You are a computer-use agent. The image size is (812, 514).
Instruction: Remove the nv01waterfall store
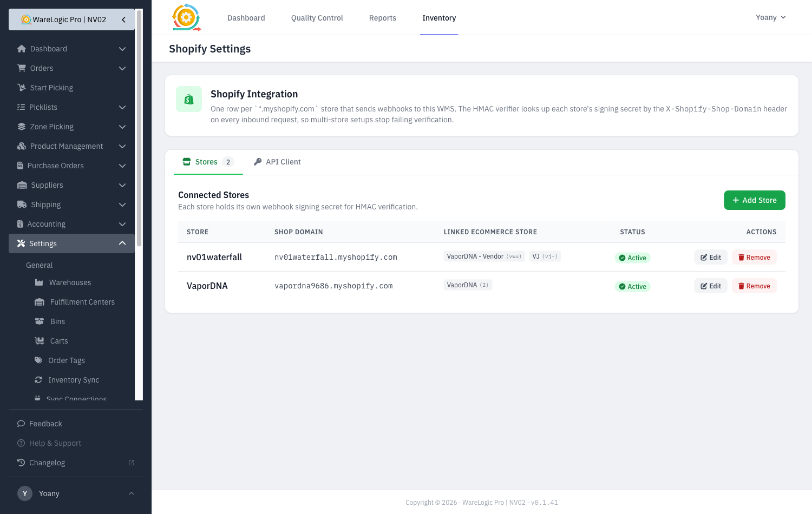754,258
